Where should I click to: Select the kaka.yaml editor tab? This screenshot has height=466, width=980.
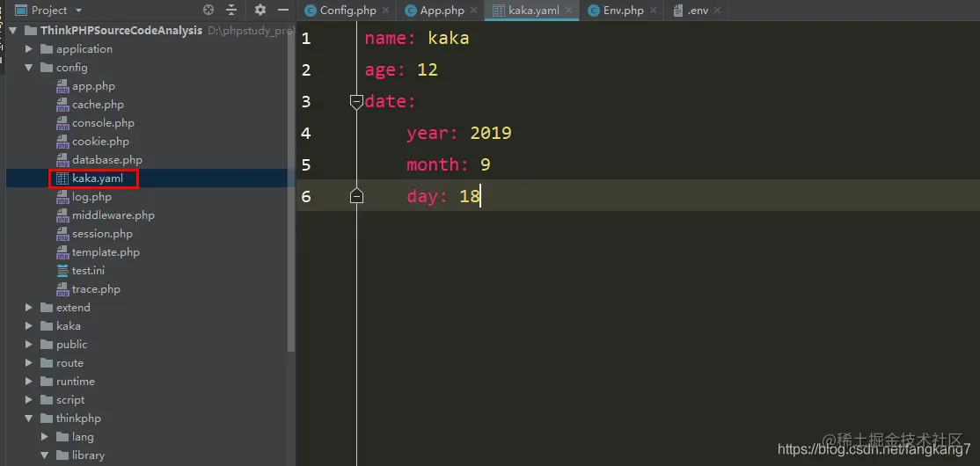pos(533,11)
